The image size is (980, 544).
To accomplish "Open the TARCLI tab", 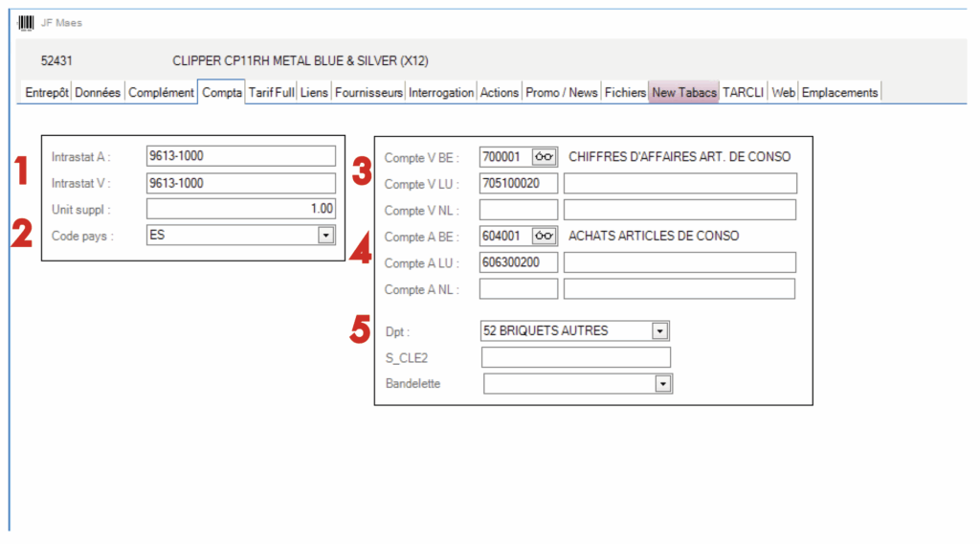I will (x=744, y=93).
